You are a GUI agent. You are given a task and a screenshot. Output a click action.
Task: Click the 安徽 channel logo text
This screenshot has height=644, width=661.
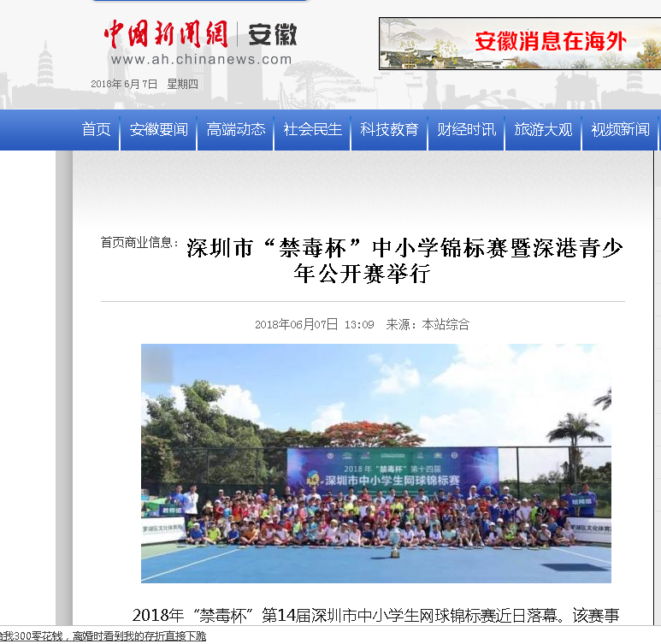[x=272, y=34]
